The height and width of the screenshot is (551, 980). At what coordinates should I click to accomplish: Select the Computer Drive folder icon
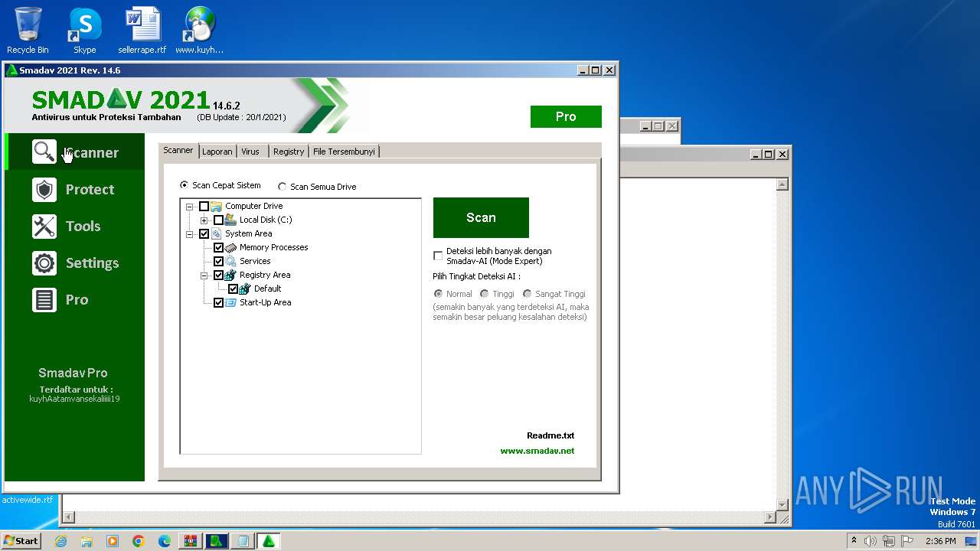tap(216, 206)
